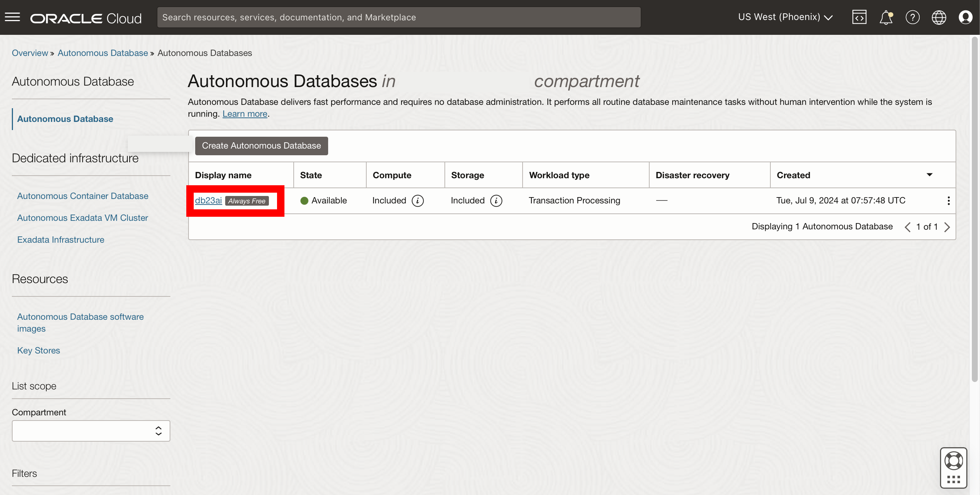Follow the Learn more link
The image size is (980, 495).
pos(244,114)
